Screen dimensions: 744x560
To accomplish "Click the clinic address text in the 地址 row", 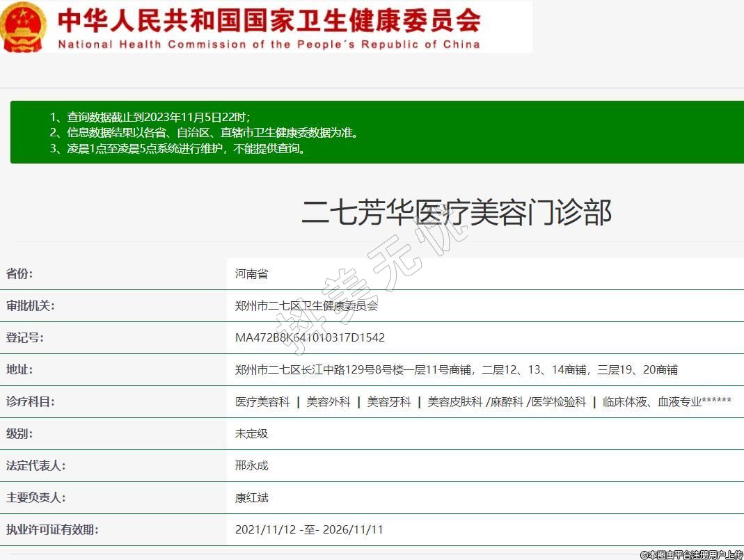I will [x=456, y=370].
